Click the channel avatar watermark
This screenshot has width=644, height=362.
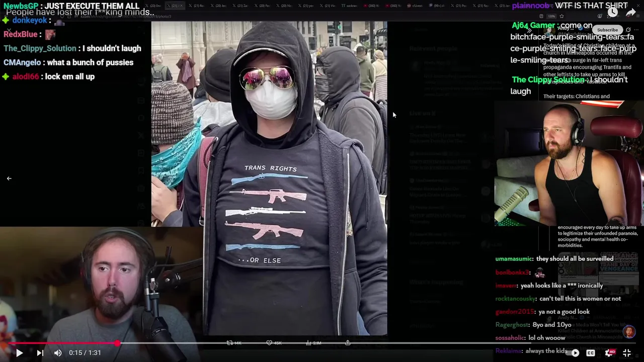tap(629, 332)
